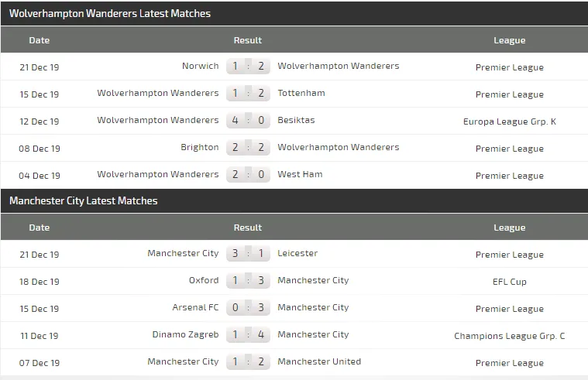This screenshot has height=380, width=588.
Task: Open the Manchester United team link
Action: coord(319,361)
